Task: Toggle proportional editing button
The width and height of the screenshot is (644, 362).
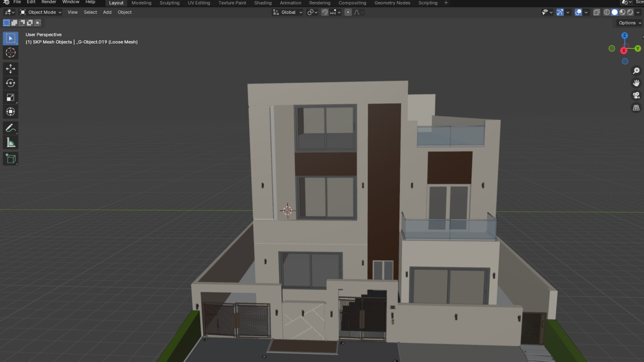Action: click(x=348, y=12)
